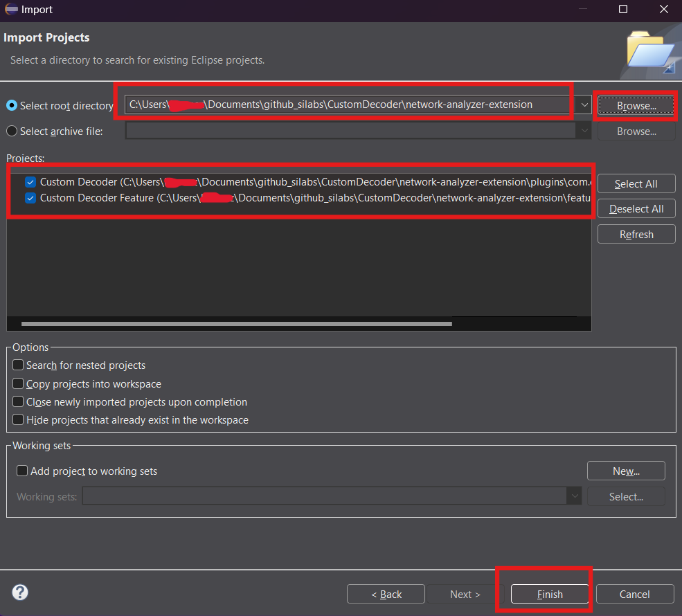The image size is (682, 616).
Task: Click the root directory path field
Action: [350, 105]
